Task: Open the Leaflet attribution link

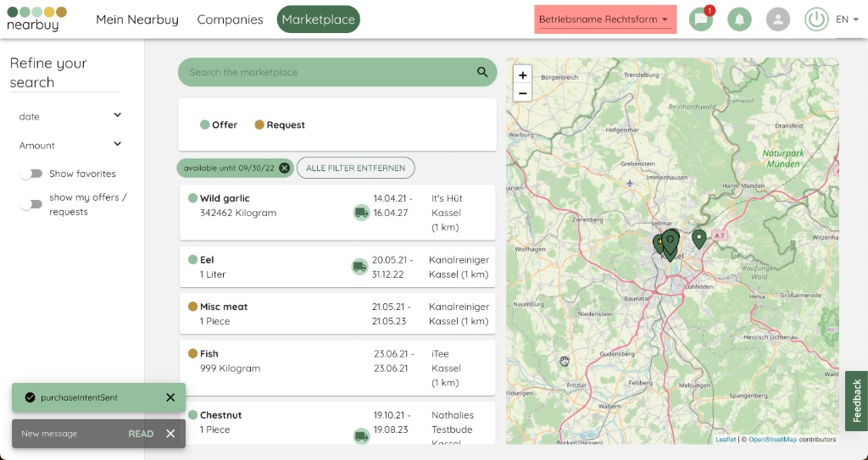Action: pyautogui.click(x=726, y=440)
